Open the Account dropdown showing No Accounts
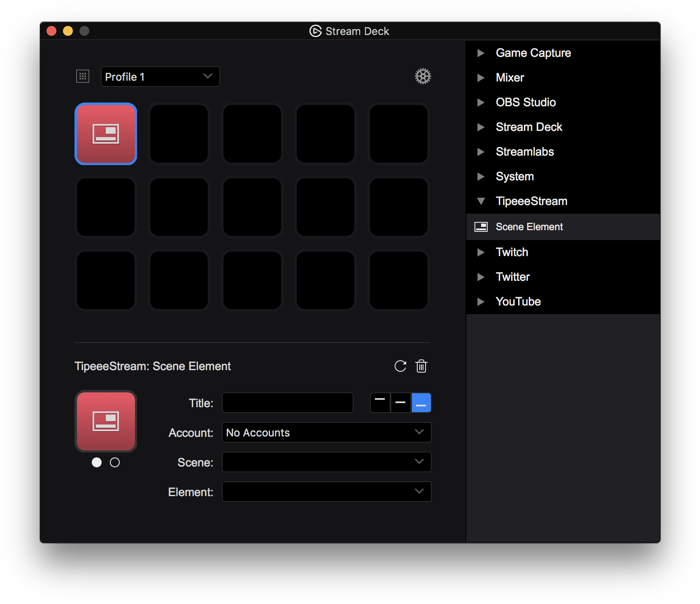This screenshot has width=700, height=604. pos(326,432)
